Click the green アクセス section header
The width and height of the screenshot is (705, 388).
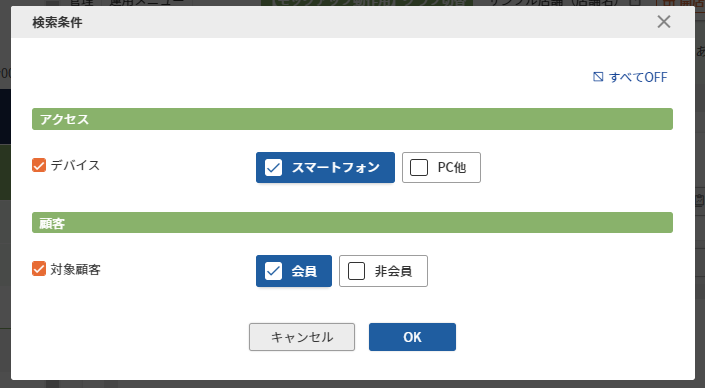tap(352, 119)
